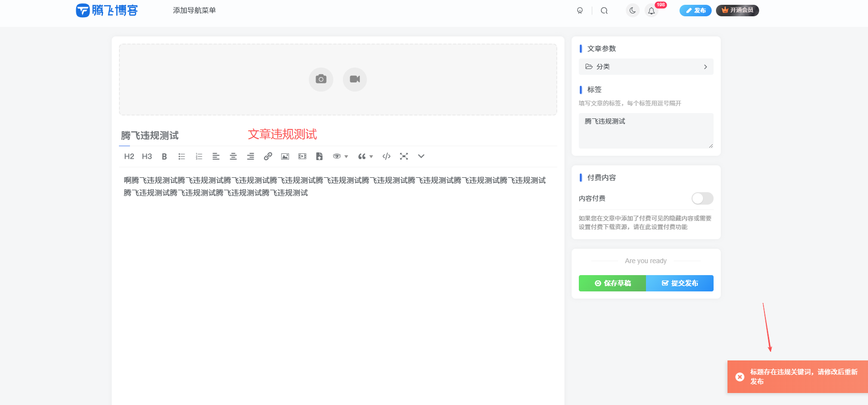Click the 付费内容 section heading
The image size is (868, 405).
click(x=601, y=178)
